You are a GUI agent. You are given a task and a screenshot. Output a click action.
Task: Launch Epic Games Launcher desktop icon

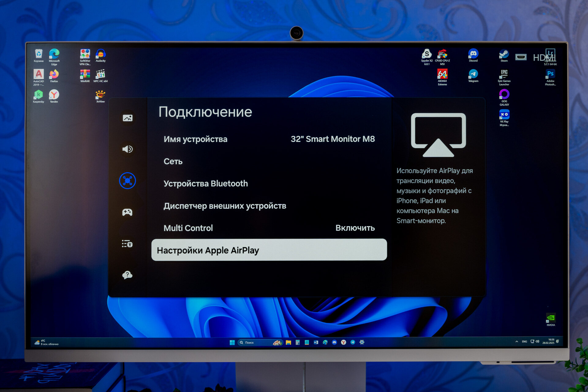pos(504,77)
